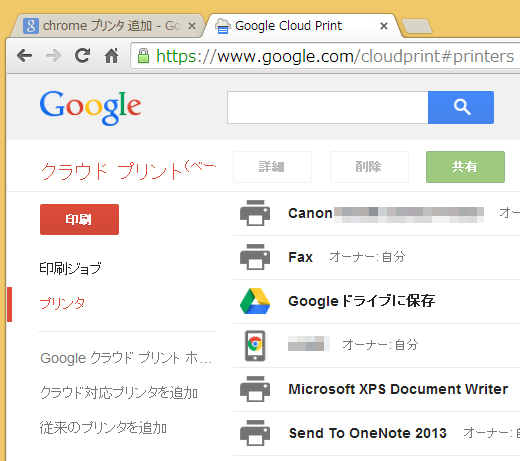
Task: Open 印刷ジョブ in sidebar
Action: (x=70, y=268)
